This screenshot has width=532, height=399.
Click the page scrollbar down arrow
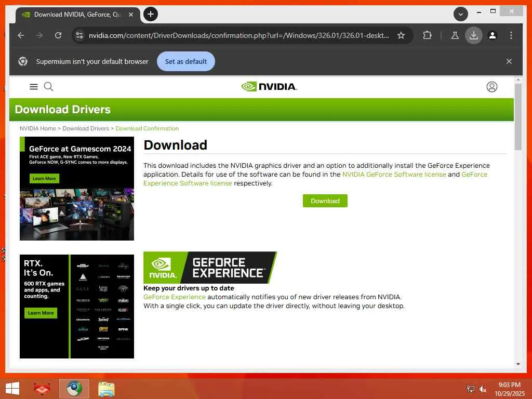tap(518, 364)
